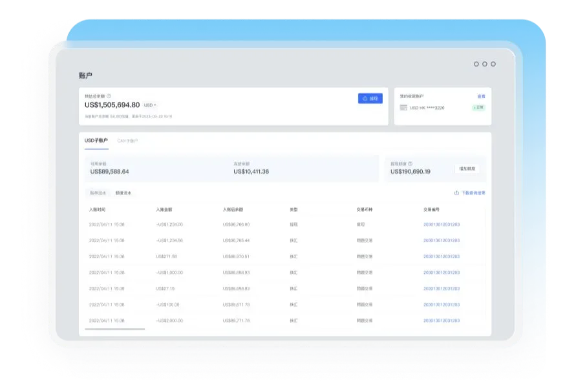This screenshot has width=565, height=392.
Task: Click the green 正常 status badge
Action: (x=478, y=107)
